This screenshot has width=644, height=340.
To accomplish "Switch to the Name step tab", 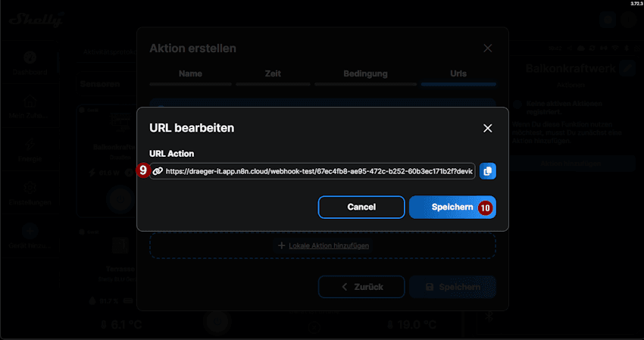I will 191,74.
